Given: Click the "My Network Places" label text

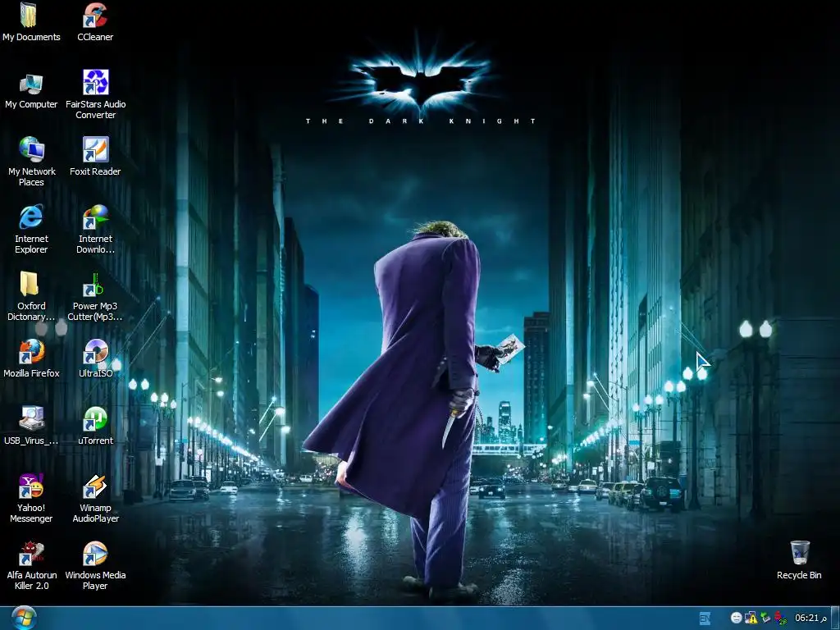Looking at the screenshot, I should click(32, 177).
